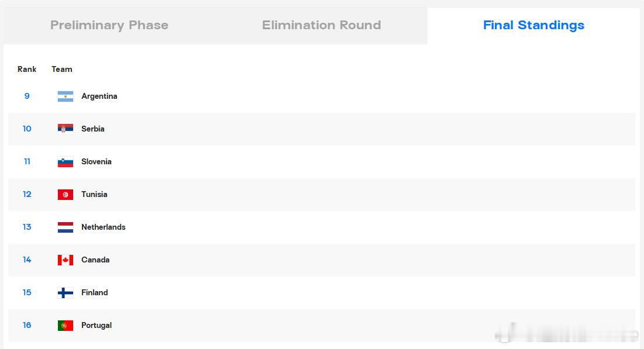Click the Argentina flag icon
The image size is (644, 349).
tap(66, 96)
